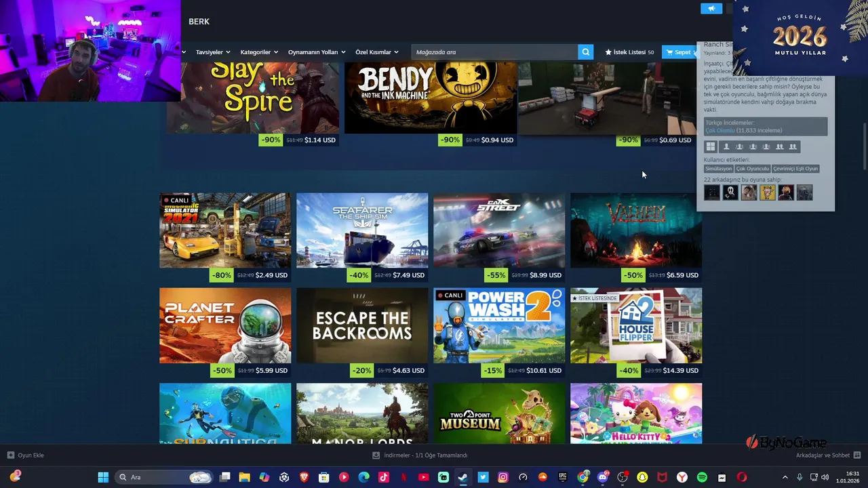The image size is (868, 488).
Task: Open Task View on taskbar
Action: (225, 477)
